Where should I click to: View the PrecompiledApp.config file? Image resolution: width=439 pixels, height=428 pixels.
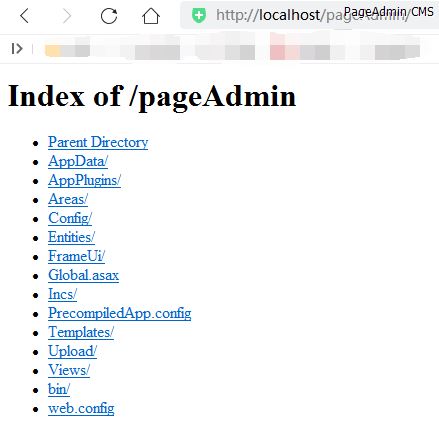[120, 313]
